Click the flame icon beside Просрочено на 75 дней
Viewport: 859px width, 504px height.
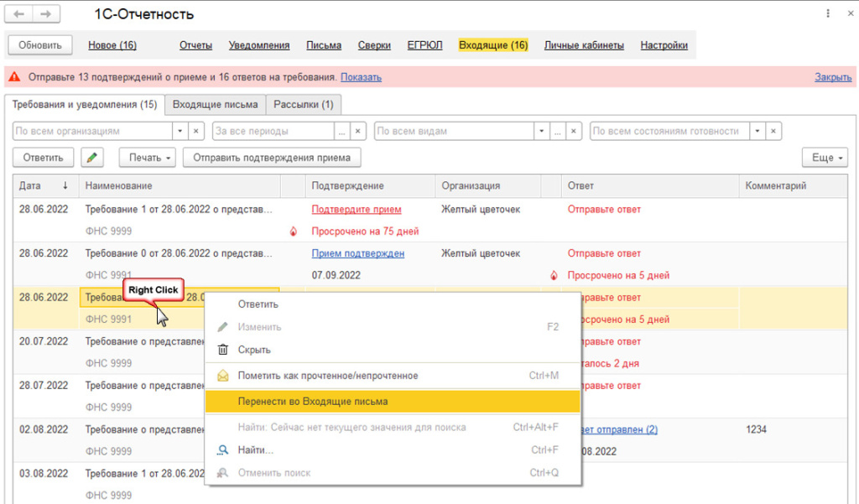click(x=294, y=231)
